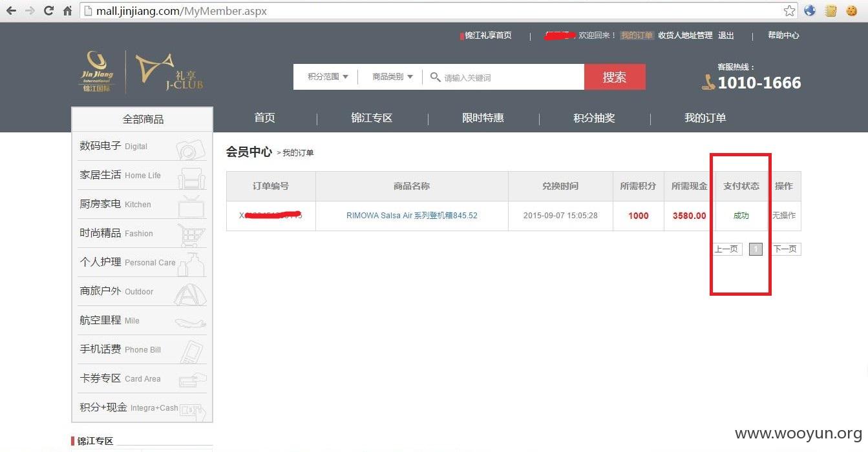The width and height of the screenshot is (868, 452).
Task: Click the 3580.00 cash value
Action: (689, 216)
